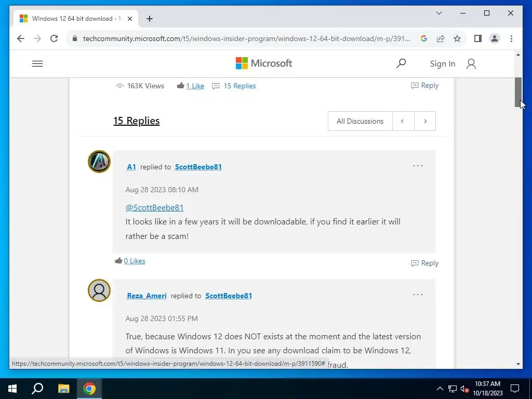532x399 pixels.
Task: Click the Aug 28 2023 08:10 AM timestamp
Action: 162,190
